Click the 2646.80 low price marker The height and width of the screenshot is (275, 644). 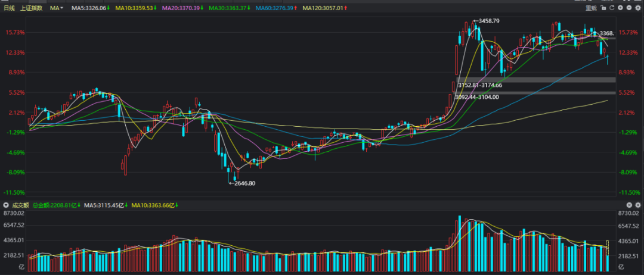click(242, 183)
